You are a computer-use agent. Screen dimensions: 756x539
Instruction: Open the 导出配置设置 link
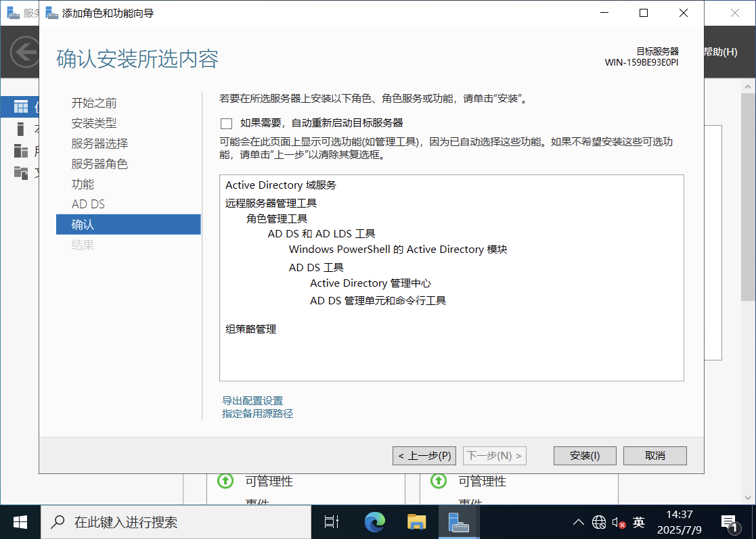click(x=252, y=401)
